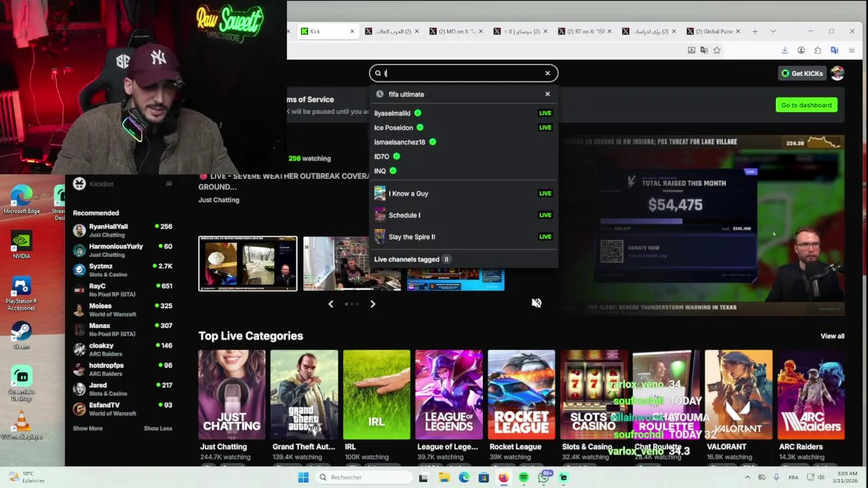This screenshot has width=868, height=488.
Task: Open Spotify from the taskbar
Action: pos(524,477)
